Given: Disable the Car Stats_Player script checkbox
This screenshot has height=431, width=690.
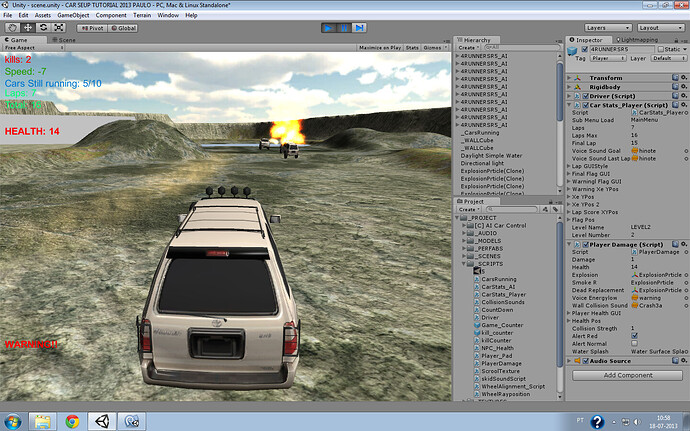Looking at the screenshot, I should (586, 105).
